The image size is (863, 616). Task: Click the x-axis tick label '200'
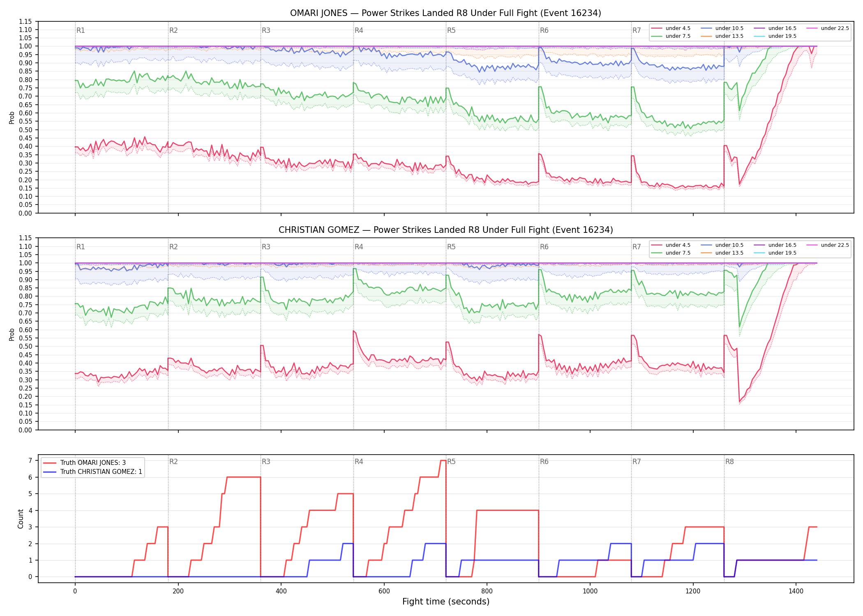tap(178, 591)
